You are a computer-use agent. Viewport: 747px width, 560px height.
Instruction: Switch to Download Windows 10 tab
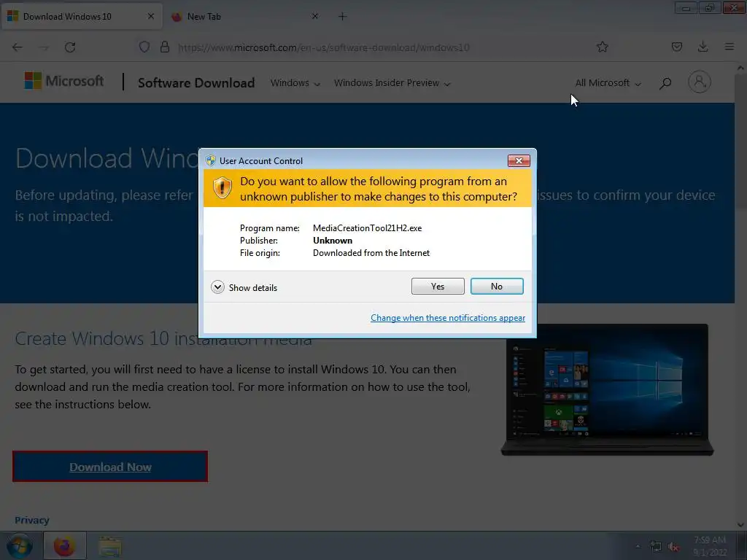click(81, 16)
